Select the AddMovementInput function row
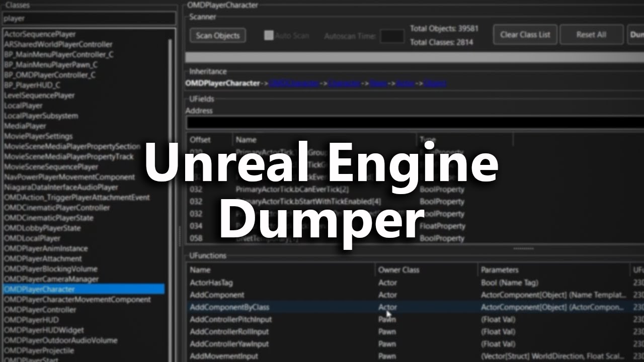 click(x=415, y=356)
